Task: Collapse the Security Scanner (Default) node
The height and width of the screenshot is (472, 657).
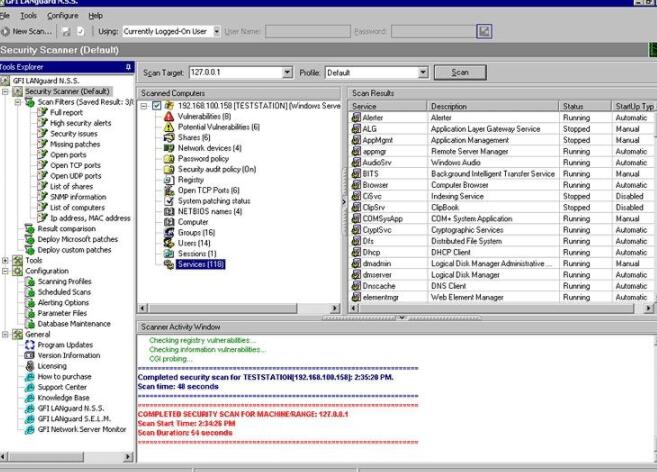Action: (5, 91)
